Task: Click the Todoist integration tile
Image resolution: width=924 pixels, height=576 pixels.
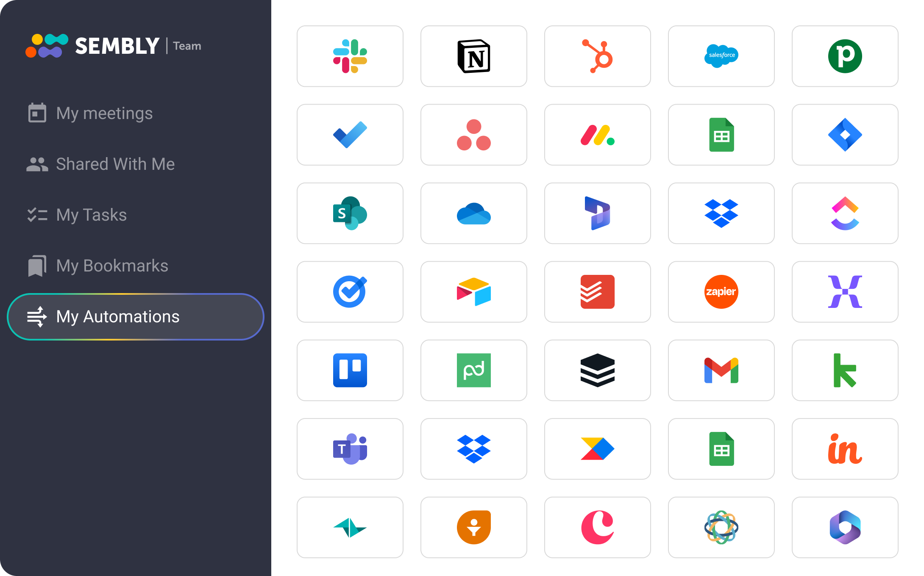Action: [598, 292]
